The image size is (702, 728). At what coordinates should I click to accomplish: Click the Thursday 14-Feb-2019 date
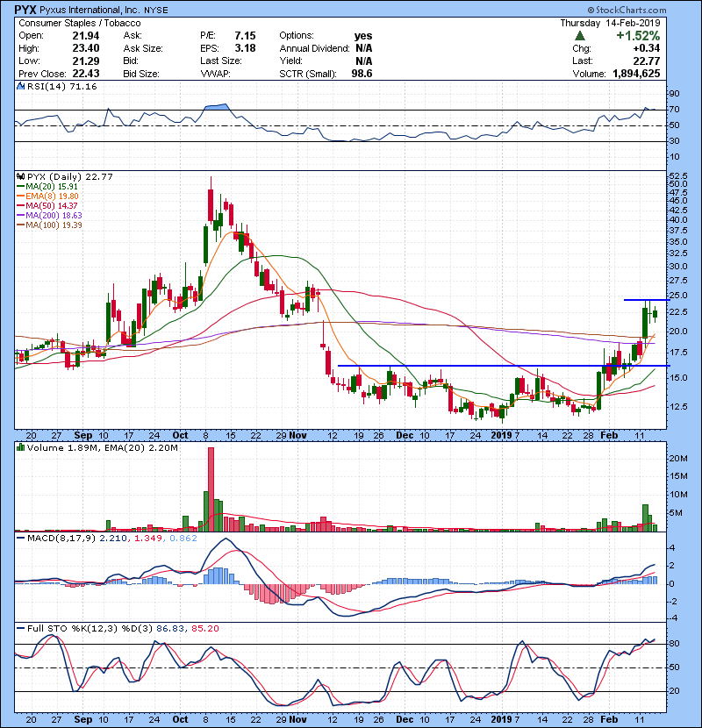click(x=610, y=23)
